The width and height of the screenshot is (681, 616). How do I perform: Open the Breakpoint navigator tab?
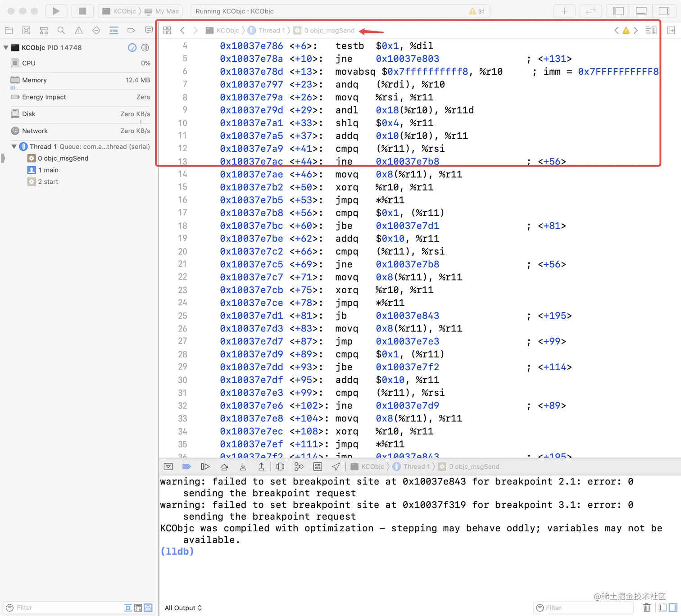pyautogui.click(x=131, y=31)
